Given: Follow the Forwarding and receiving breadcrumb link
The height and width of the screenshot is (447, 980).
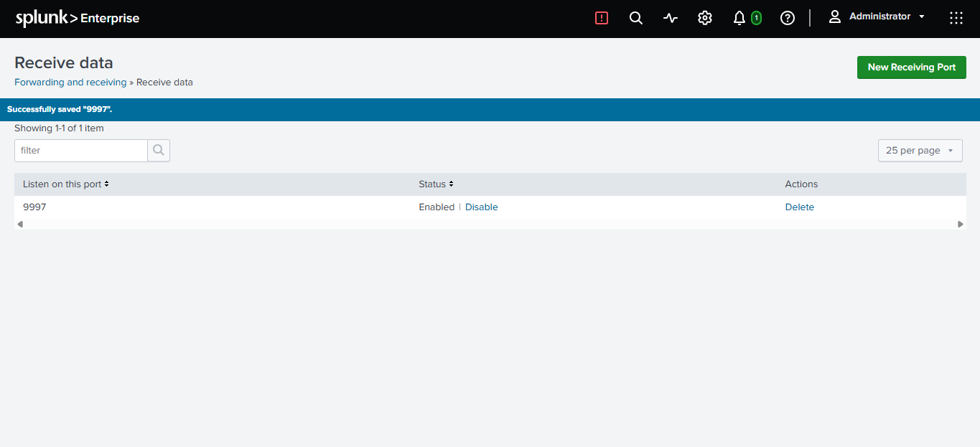Looking at the screenshot, I should pos(70,83).
